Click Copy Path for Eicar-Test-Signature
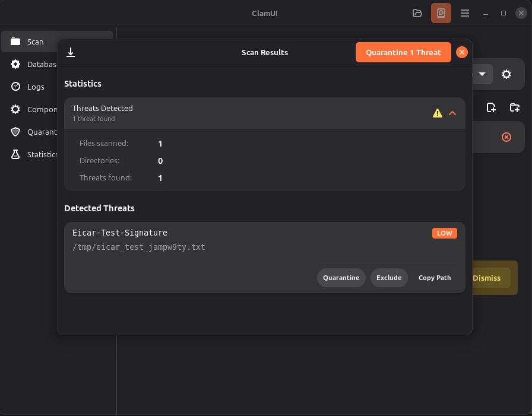This screenshot has height=416, width=532. (x=435, y=278)
